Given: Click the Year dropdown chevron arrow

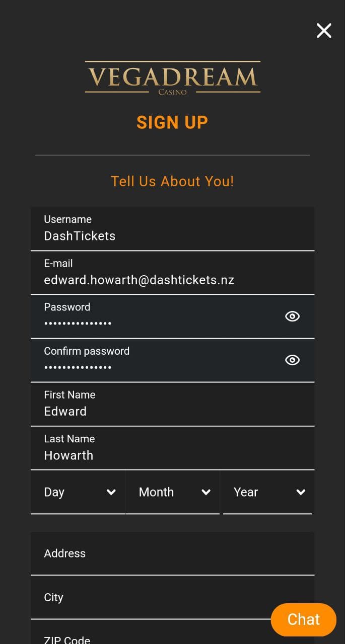Looking at the screenshot, I should 301,492.
